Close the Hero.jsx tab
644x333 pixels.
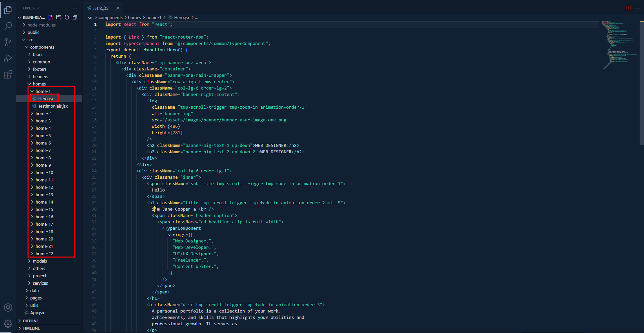(x=118, y=8)
